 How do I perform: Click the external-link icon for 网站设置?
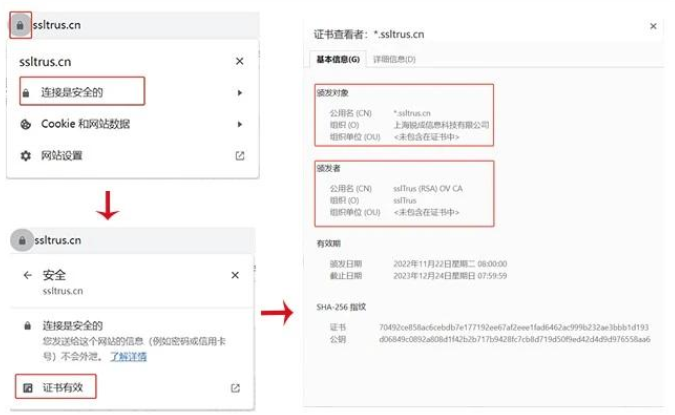(240, 156)
